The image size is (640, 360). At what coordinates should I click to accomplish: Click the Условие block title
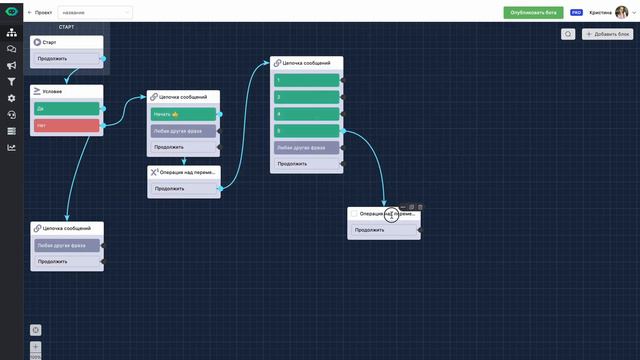point(52,91)
